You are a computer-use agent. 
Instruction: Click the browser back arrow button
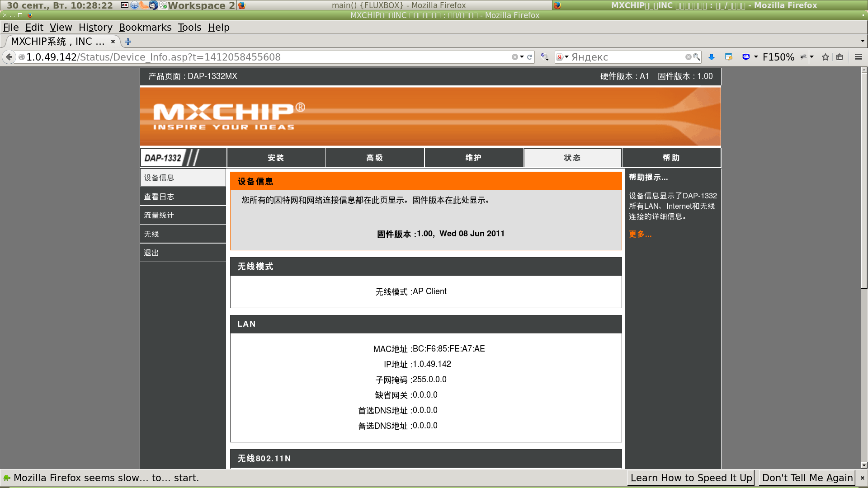[x=9, y=57]
